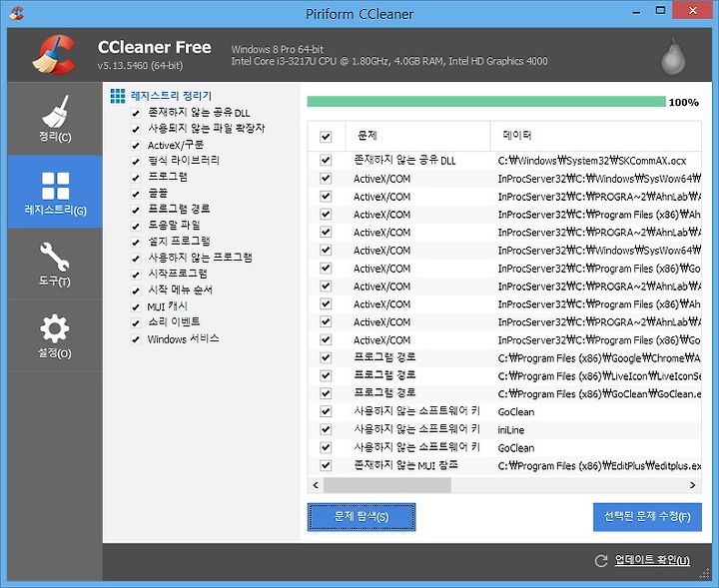
Task: Fix issues with 선택된 문제 수정(F) button
Action: click(647, 517)
